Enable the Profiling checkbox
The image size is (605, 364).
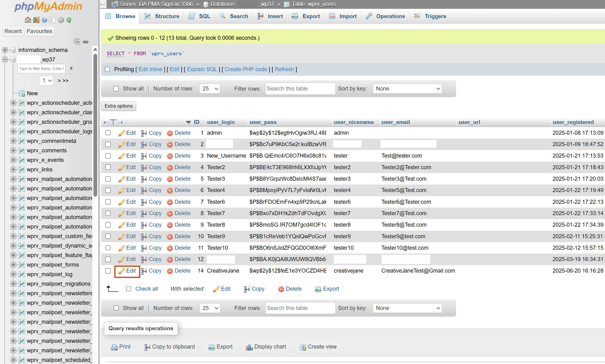tap(107, 70)
